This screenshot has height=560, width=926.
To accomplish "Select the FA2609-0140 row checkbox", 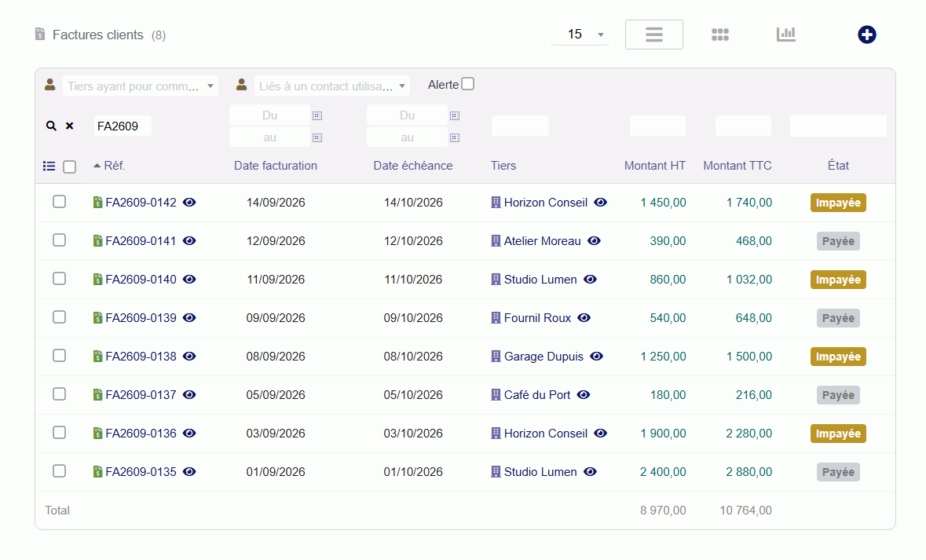I will click(x=59, y=279).
